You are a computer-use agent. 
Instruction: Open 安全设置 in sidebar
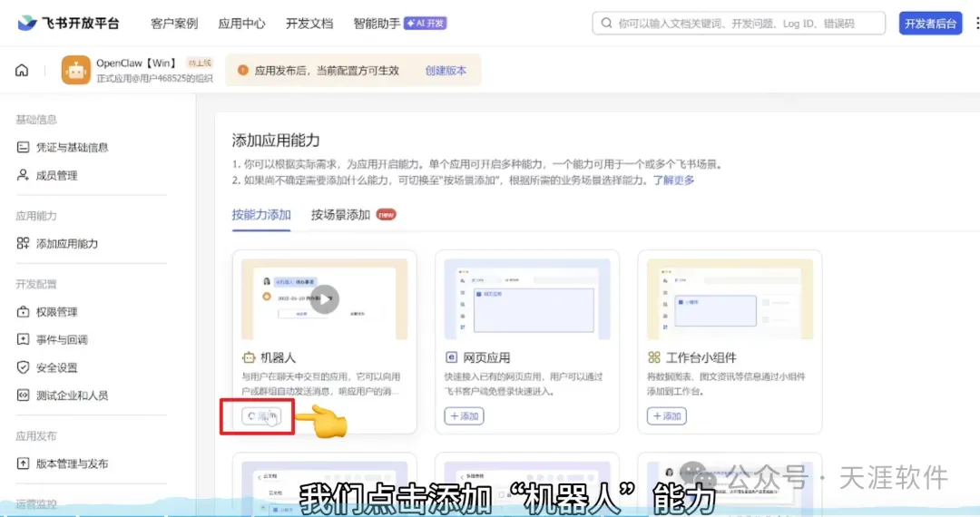56,367
